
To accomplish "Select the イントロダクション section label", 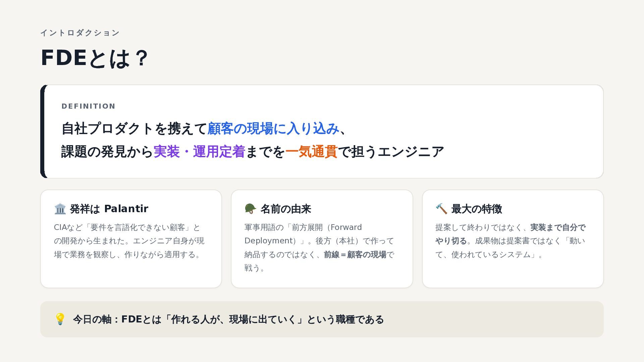I will click(80, 33).
